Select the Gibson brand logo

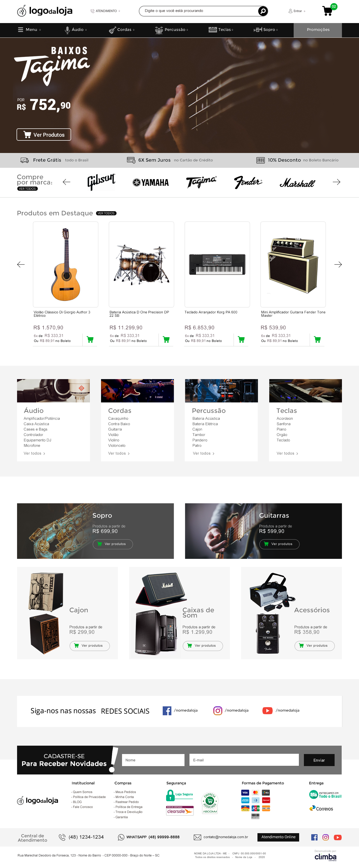click(x=101, y=182)
